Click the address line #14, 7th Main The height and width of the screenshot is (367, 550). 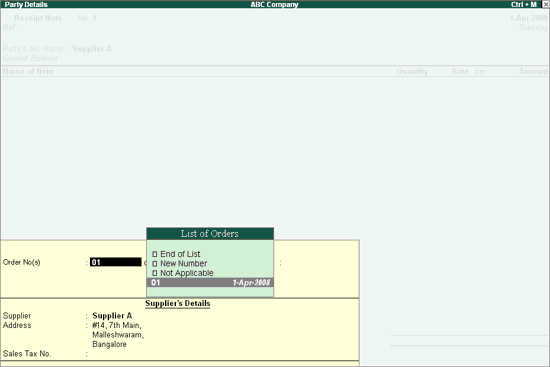coord(117,325)
